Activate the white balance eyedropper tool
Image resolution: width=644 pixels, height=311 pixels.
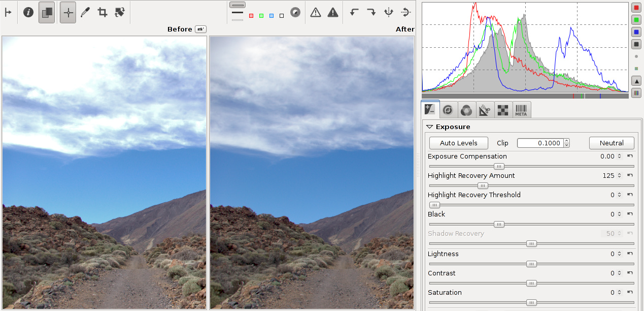[85, 13]
